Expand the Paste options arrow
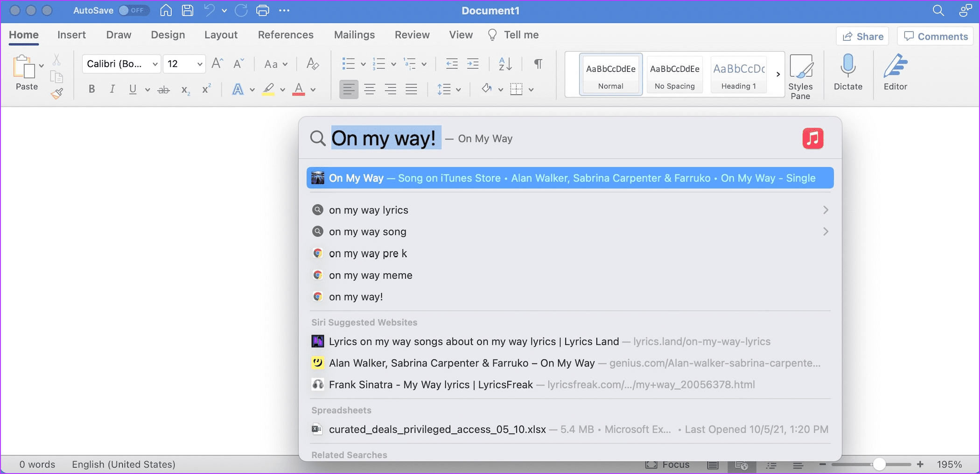This screenshot has width=980, height=474. coord(42,65)
